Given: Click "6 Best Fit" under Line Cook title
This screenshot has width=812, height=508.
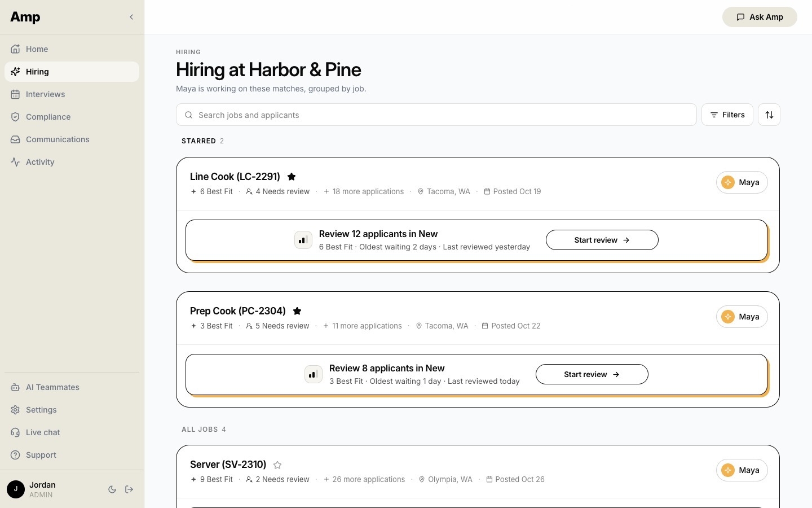Looking at the screenshot, I should click(212, 192).
